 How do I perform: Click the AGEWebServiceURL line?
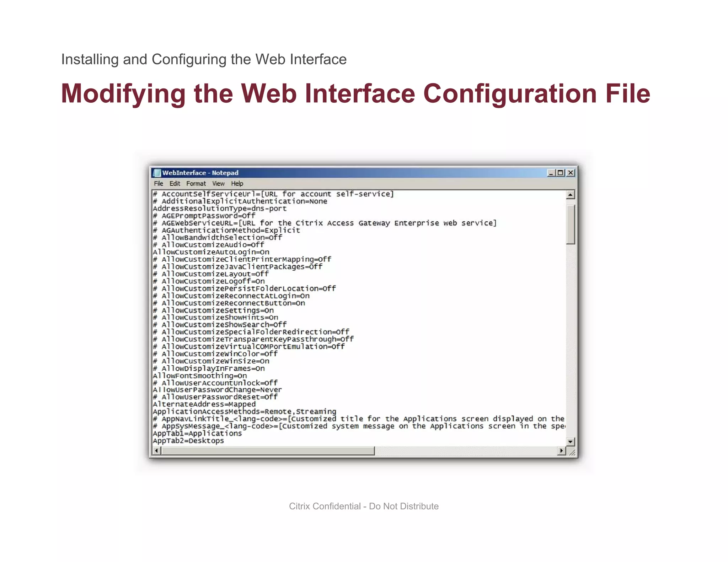tap(325, 223)
